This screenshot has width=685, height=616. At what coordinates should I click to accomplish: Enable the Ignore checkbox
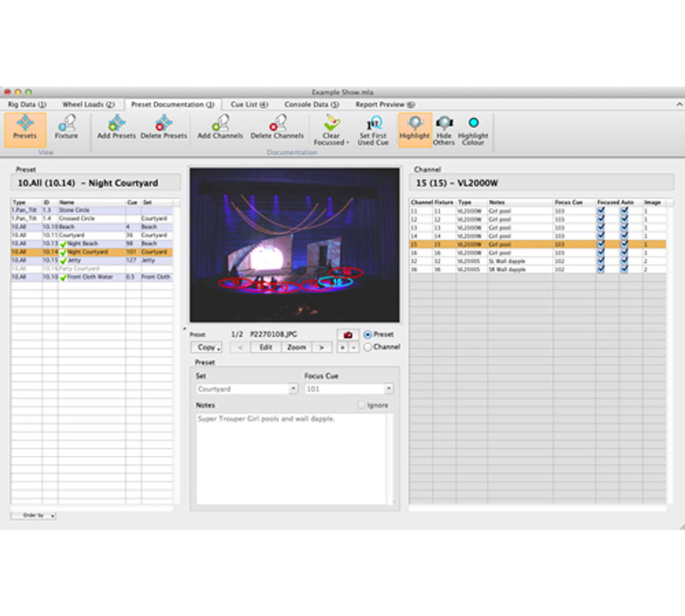coord(362,405)
